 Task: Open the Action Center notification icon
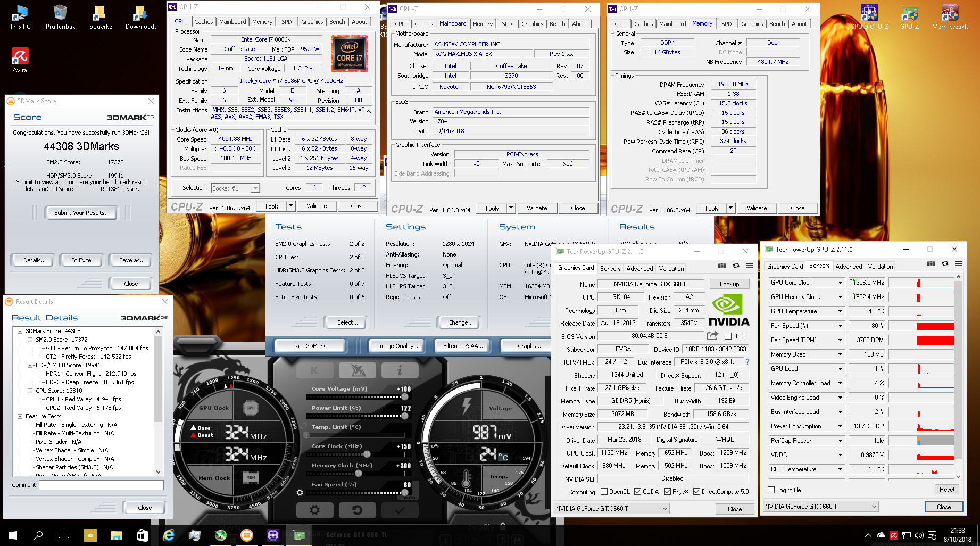click(x=933, y=535)
